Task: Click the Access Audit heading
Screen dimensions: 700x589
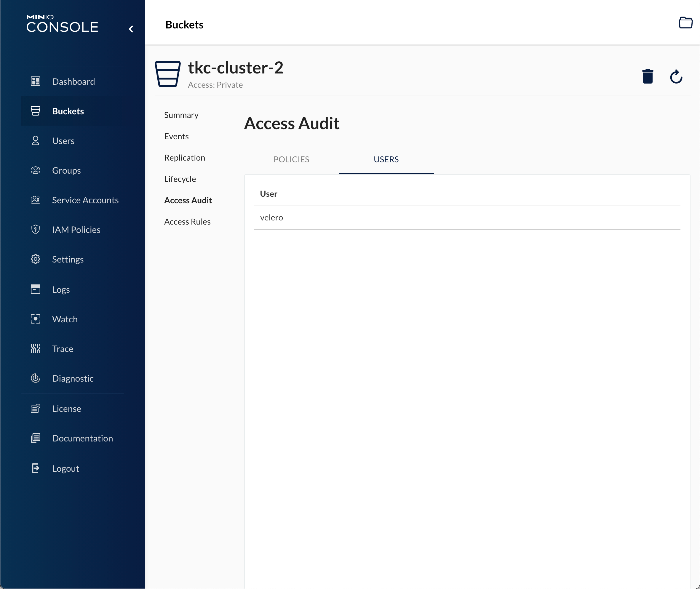Action: pyautogui.click(x=292, y=123)
